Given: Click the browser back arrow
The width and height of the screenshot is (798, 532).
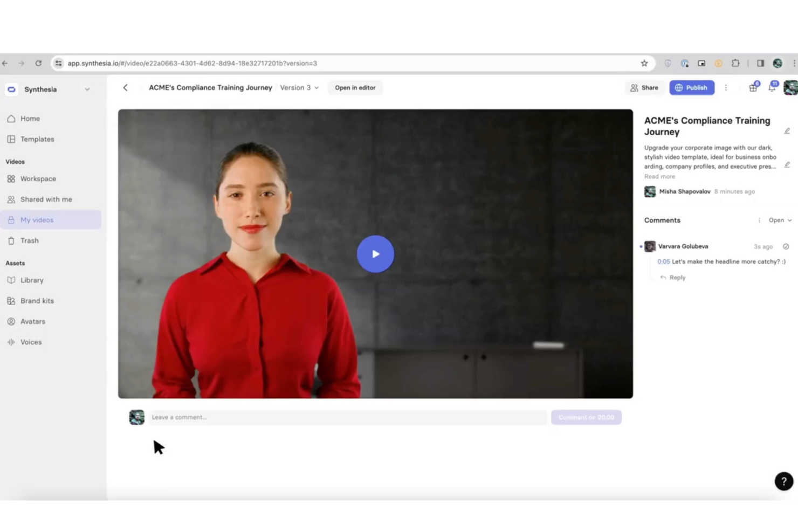Looking at the screenshot, I should (x=5, y=63).
